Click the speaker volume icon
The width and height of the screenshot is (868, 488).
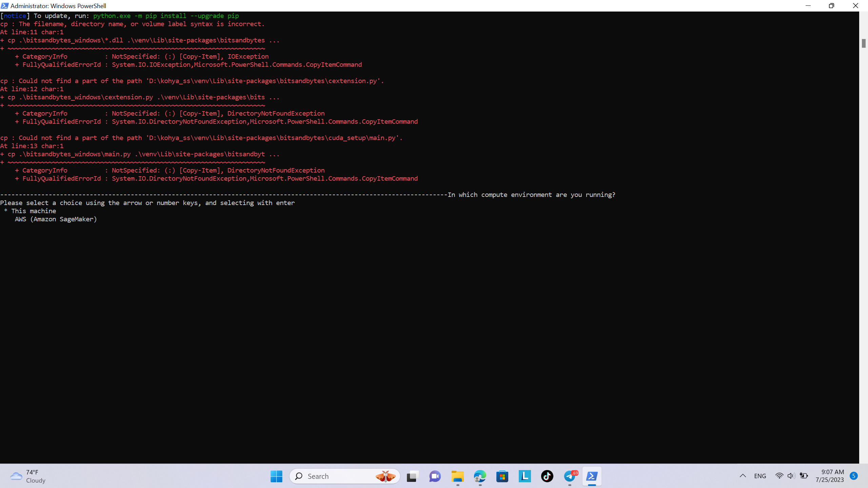pos(791,476)
